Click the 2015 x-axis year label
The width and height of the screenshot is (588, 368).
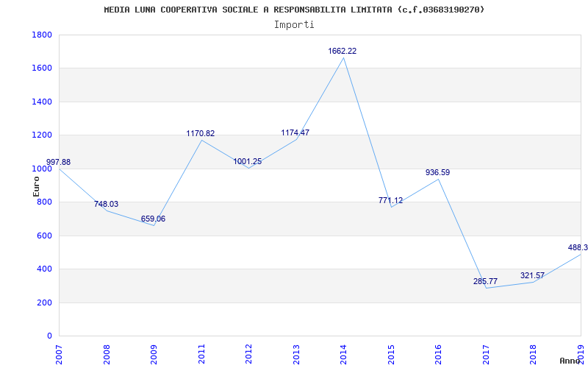pyautogui.click(x=391, y=354)
